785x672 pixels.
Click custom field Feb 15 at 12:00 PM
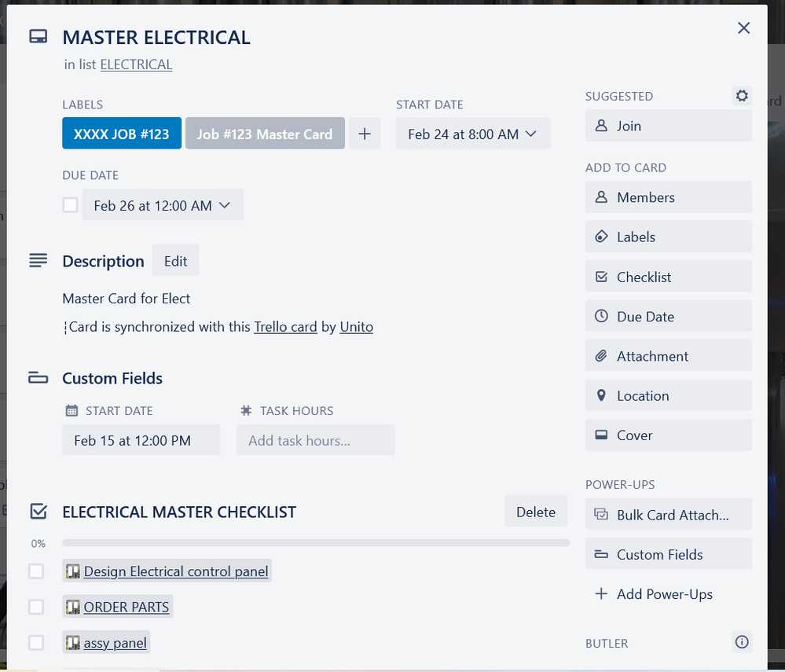coord(141,440)
